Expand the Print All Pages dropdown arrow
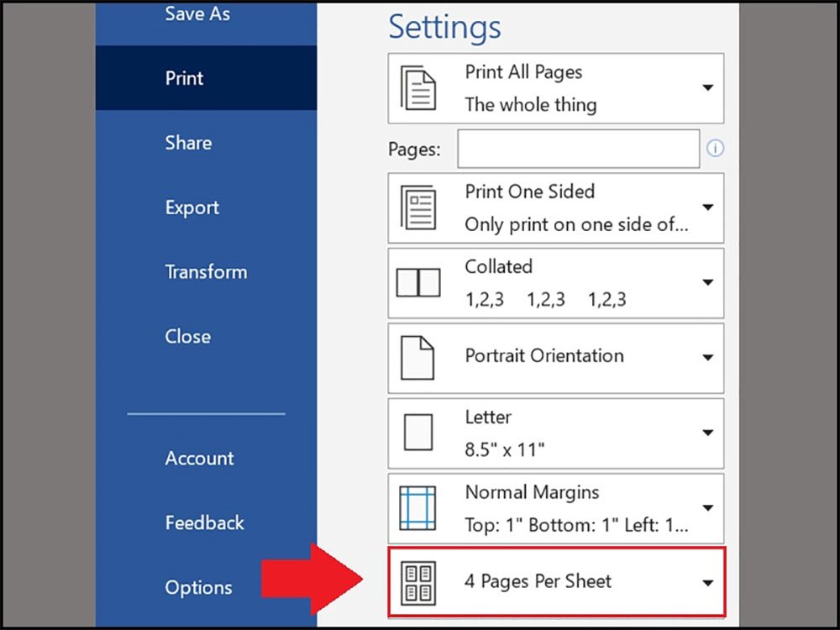840x630 pixels. (707, 88)
